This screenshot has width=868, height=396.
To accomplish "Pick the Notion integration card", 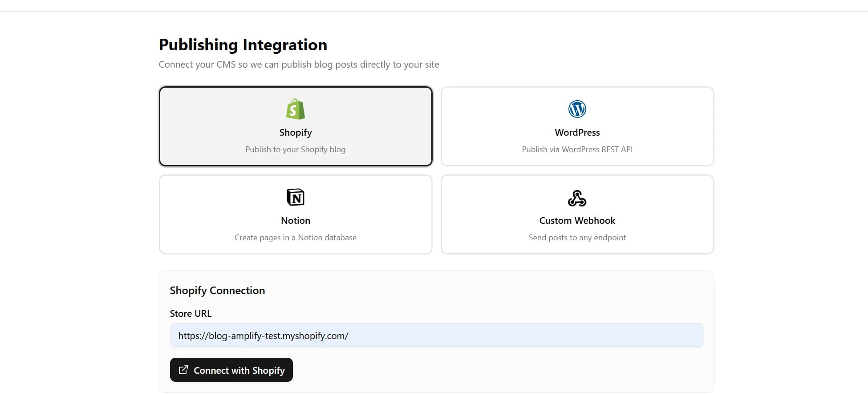I will coord(296,214).
